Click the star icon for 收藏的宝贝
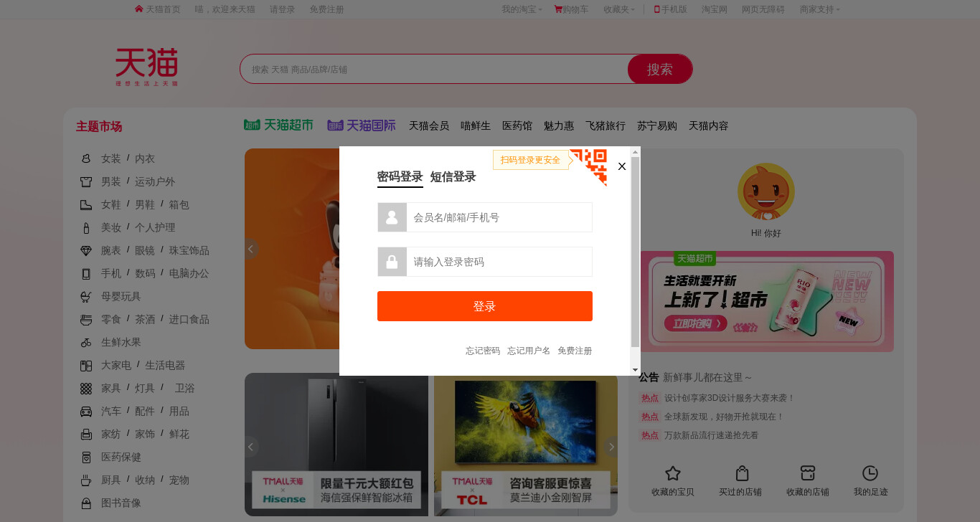Viewport: 980px width, 522px height. point(672,473)
